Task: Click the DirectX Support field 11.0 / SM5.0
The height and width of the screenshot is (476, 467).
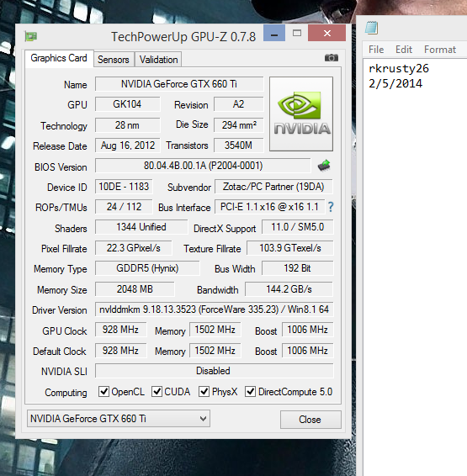Action: click(x=298, y=227)
